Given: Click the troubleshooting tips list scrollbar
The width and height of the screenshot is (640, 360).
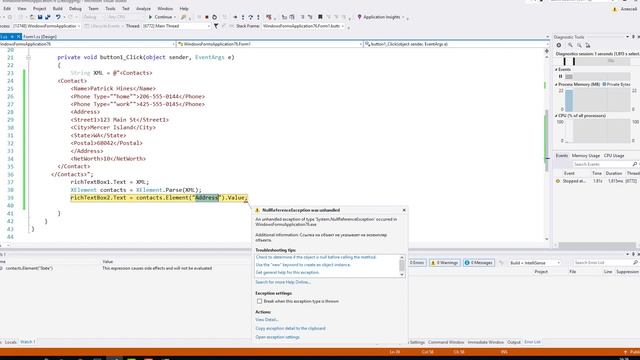Looking at the screenshot, I should (x=402, y=266).
